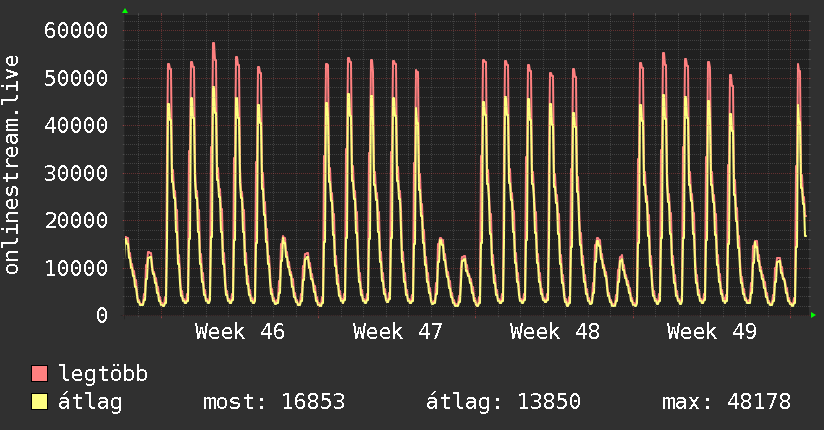Click the green arrow atop the y-axis
824x430 pixels.
pyautogui.click(x=125, y=11)
